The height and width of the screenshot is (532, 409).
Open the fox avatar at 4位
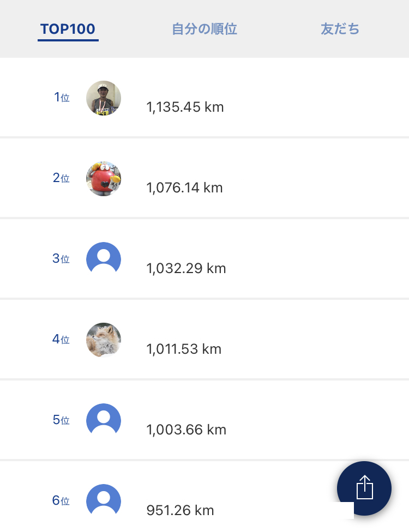click(x=104, y=340)
